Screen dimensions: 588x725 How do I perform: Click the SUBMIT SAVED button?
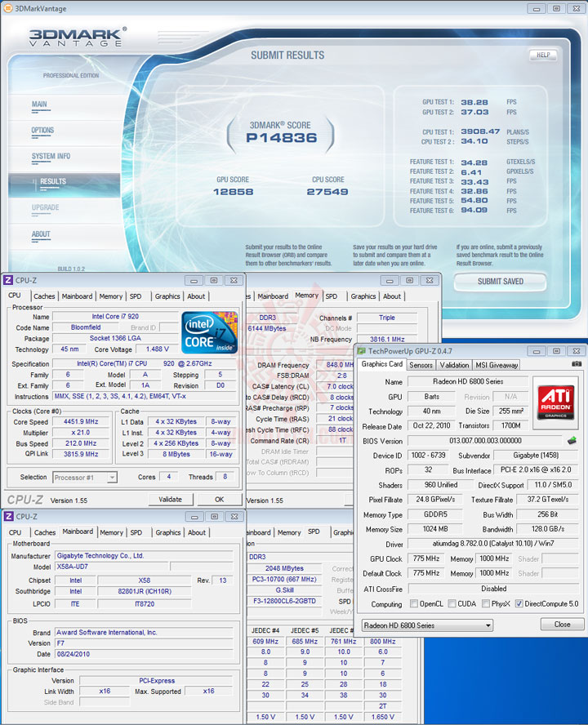point(500,282)
